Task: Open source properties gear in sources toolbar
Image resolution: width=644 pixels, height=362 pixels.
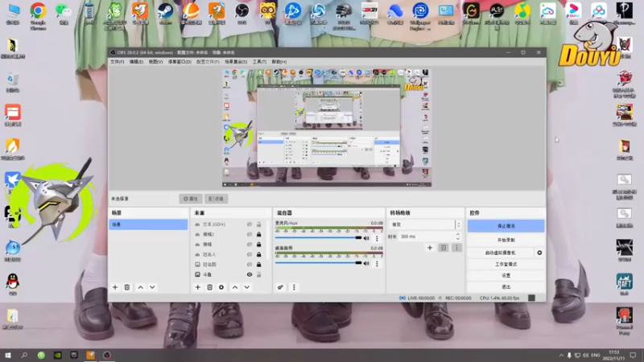Action: click(221, 287)
